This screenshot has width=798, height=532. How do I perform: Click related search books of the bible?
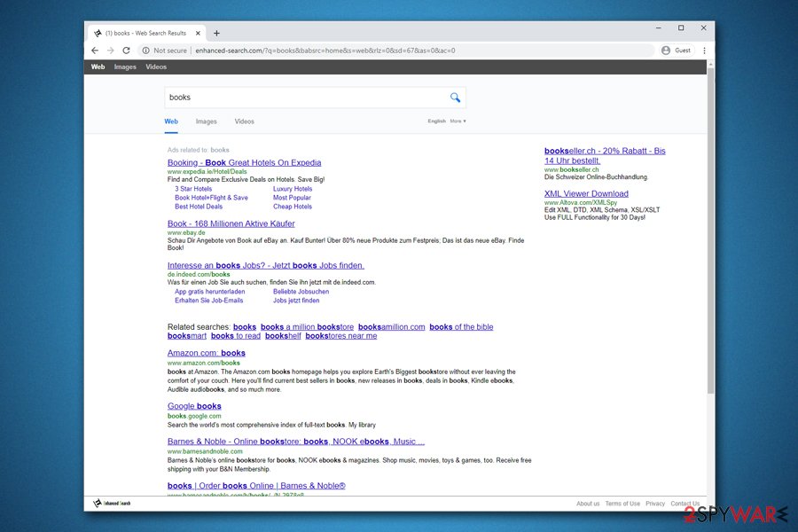tap(461, 327)
